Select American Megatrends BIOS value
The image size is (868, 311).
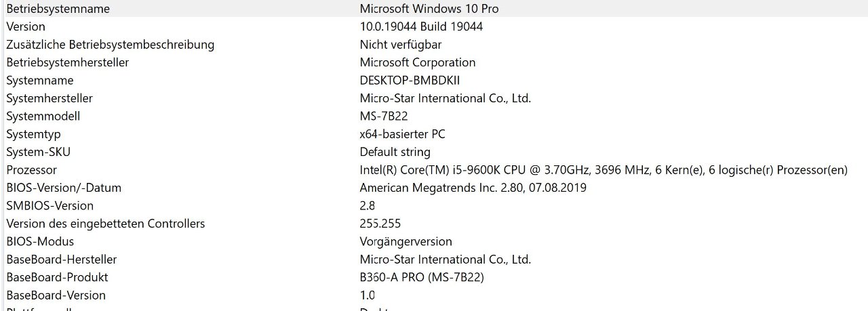point(473,188)
